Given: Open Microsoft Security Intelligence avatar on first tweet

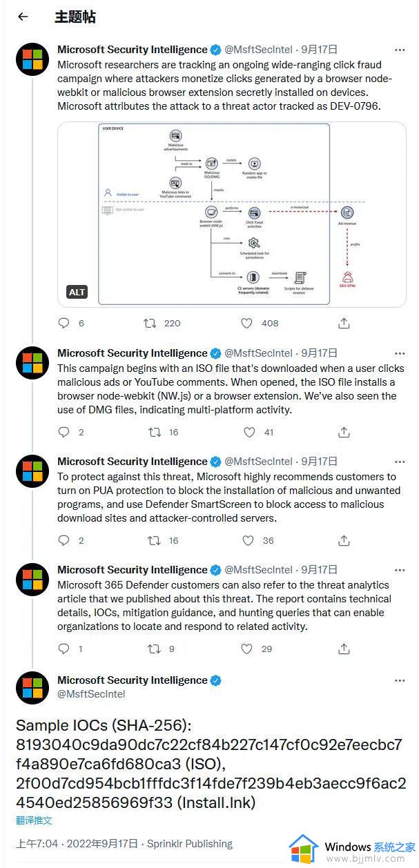Looking at the screenshot, I should [32, 59].
